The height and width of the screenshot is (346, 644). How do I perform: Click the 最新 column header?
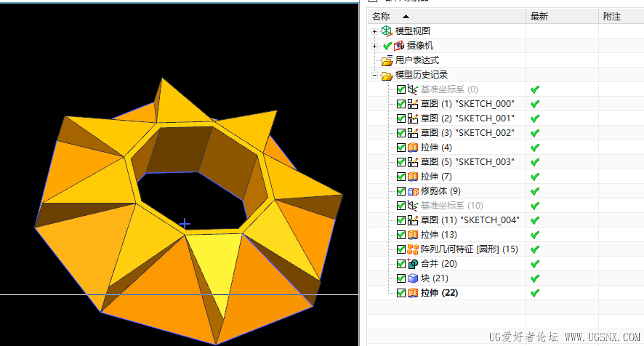[x=562, y=17]
